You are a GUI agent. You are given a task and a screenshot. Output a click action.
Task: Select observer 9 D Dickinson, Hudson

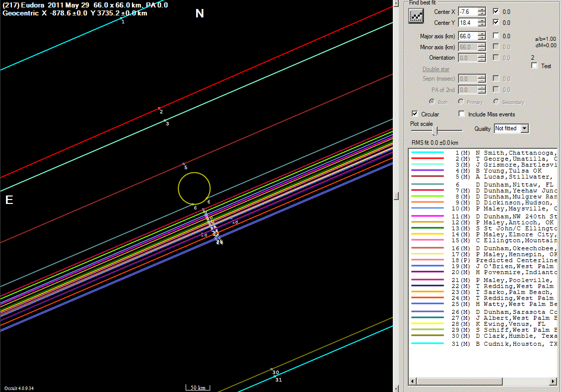coord(483,202)
